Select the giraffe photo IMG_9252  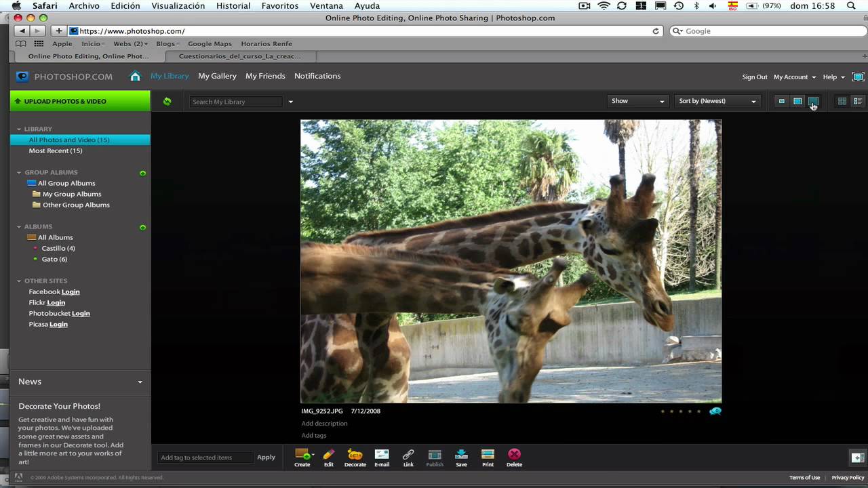click(511, 262)
